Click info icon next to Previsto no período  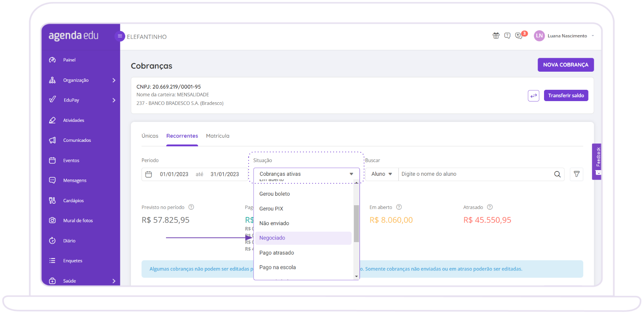coord(191,207)
